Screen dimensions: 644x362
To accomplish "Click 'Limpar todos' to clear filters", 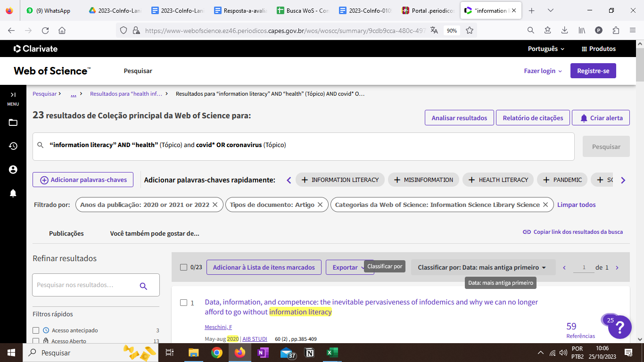I will point(576,205).
